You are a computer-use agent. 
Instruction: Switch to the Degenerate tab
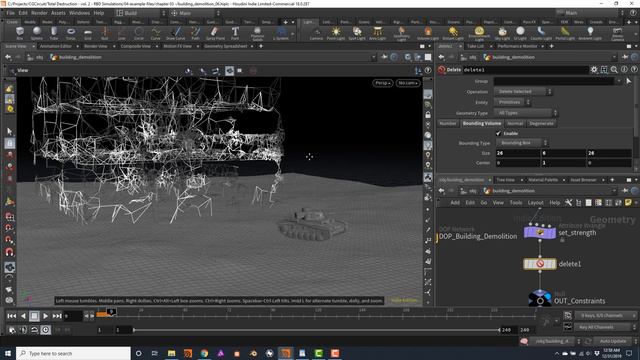(x=541, y=123)
